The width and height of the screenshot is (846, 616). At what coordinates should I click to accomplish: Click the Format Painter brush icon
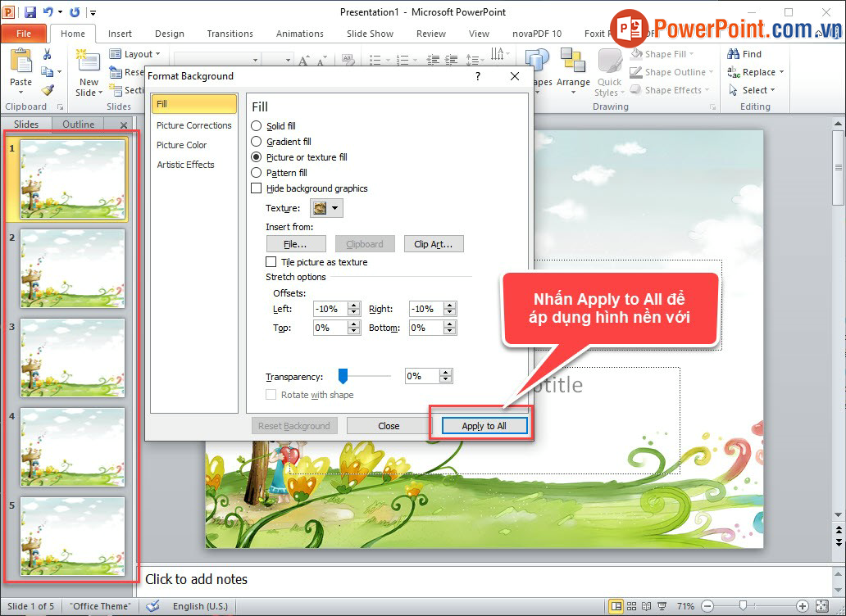coord(48,90)
